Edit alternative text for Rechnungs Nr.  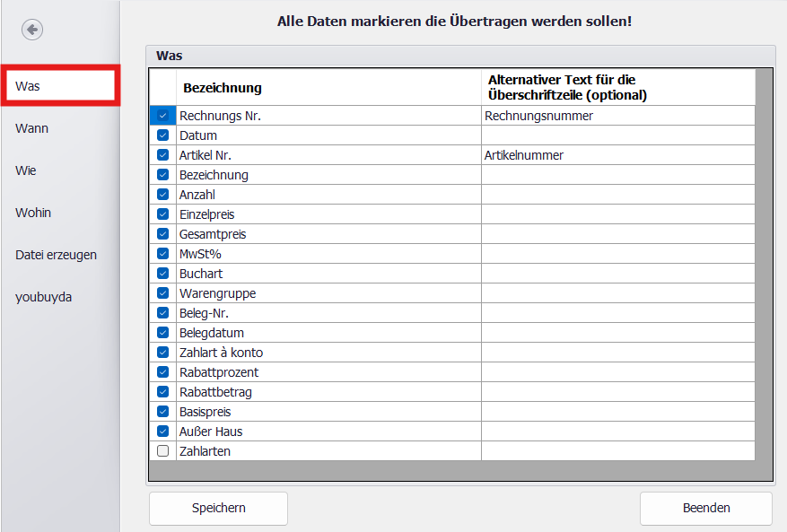point(617,116)
